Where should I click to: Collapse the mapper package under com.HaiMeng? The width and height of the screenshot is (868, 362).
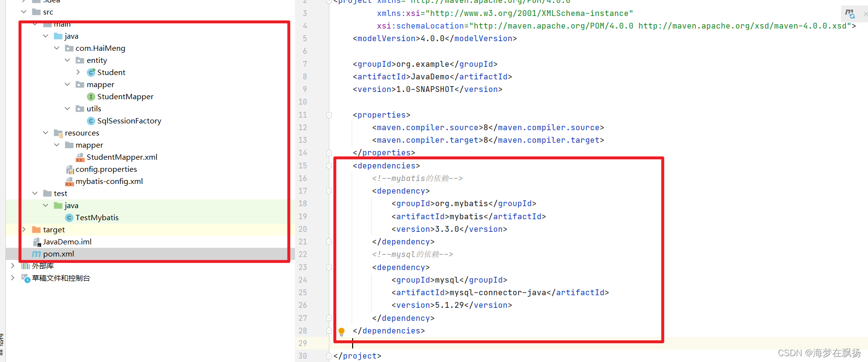click(67, 84)
